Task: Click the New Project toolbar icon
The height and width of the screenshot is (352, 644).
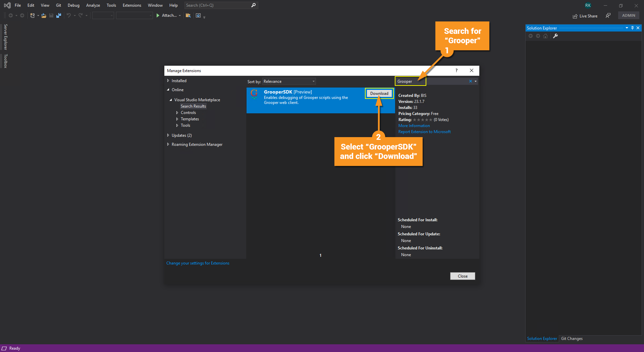Action: (33, 15)
